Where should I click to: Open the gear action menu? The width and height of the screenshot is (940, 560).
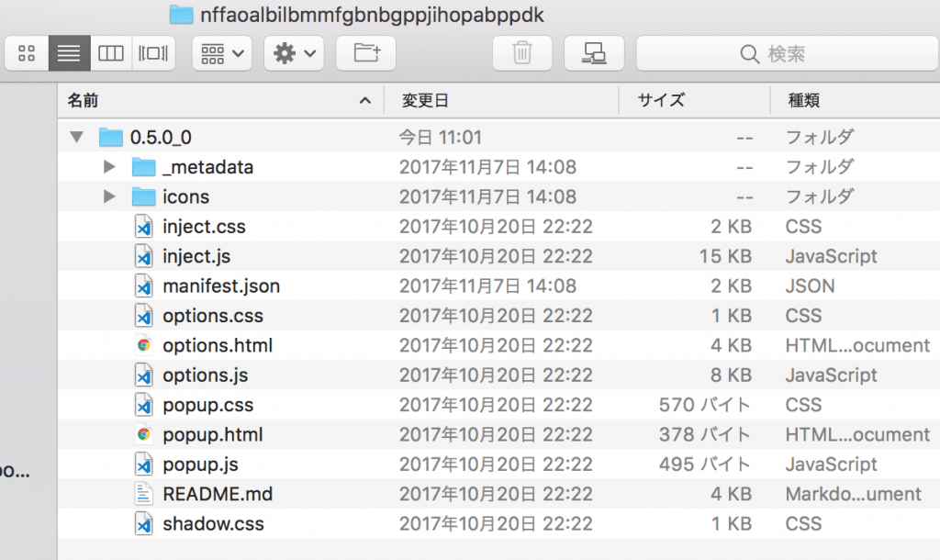pyautogui.click(x=294, y=53)
